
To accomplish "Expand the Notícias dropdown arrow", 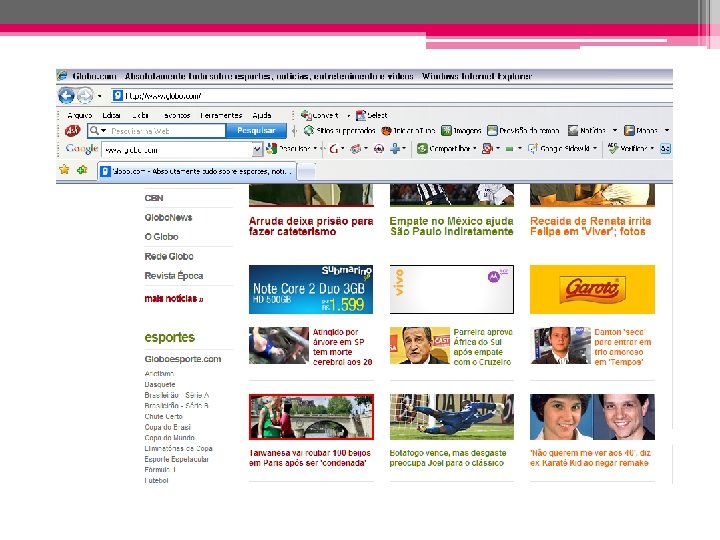I will point(615,130).
